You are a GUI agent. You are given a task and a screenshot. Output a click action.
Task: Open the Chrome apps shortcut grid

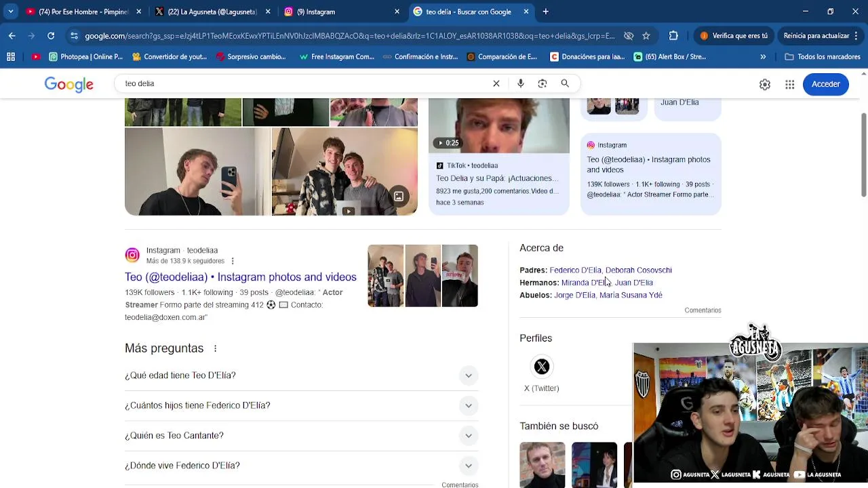click(x=11, y=57)
